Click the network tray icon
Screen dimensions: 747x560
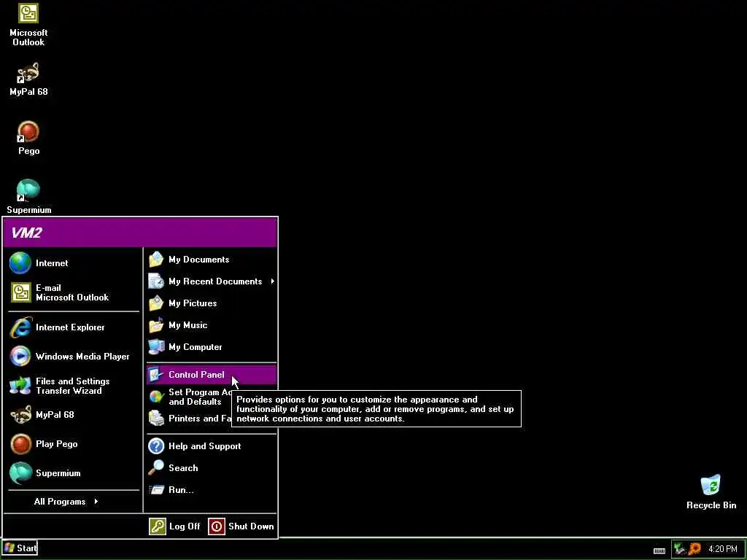coord(680,548)
